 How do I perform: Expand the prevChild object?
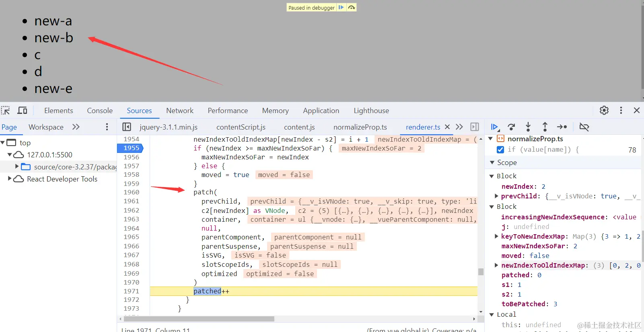[x=496, y=196]
